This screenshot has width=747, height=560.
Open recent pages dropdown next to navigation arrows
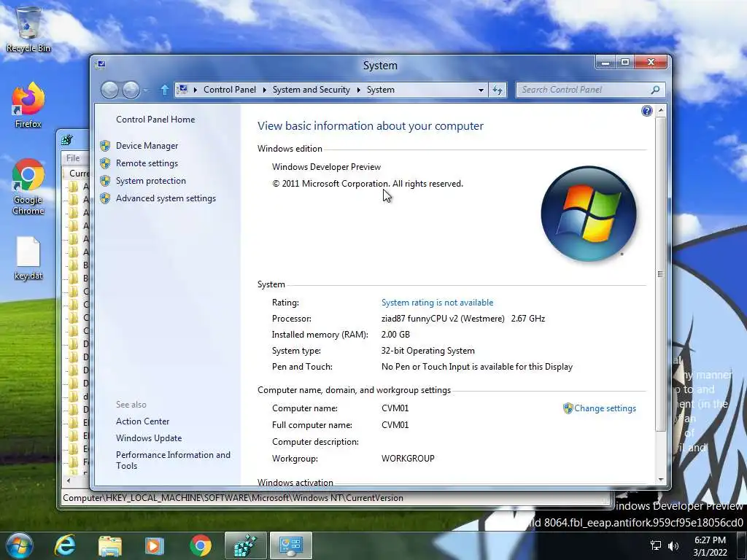point(145,90)
